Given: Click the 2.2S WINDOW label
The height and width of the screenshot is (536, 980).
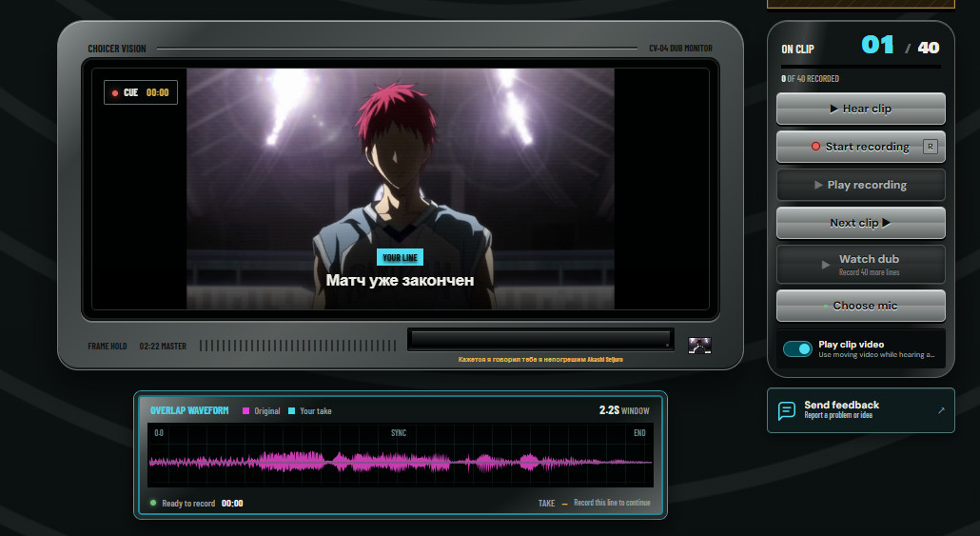Looking at the screenshot, I should 624,410.
